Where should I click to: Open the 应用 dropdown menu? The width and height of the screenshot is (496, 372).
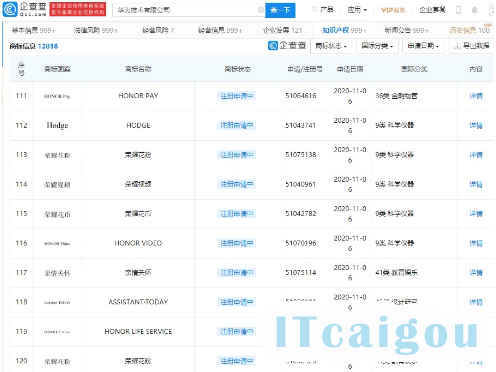pos(357,10)
